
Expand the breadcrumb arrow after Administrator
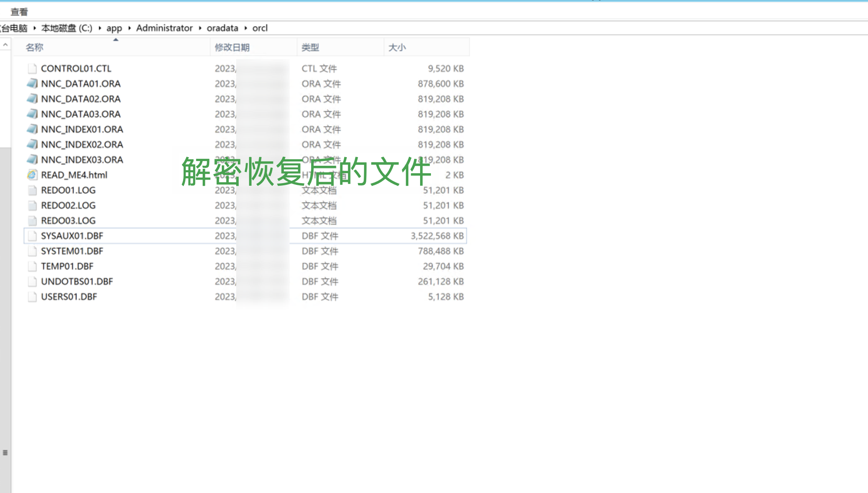[x=200, y=28]
